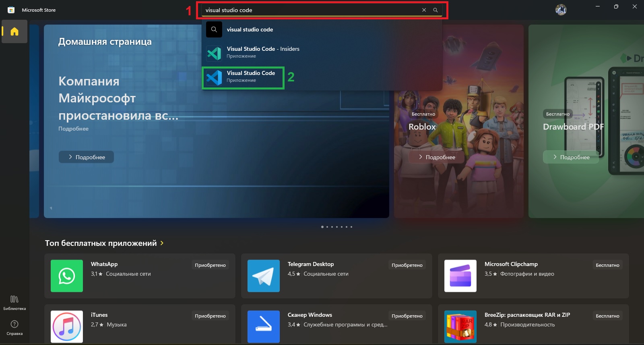This screenshot has width=644, height=345.
Task: Click the Microsoft Clipchamp title text
Action: pos(511,264)
